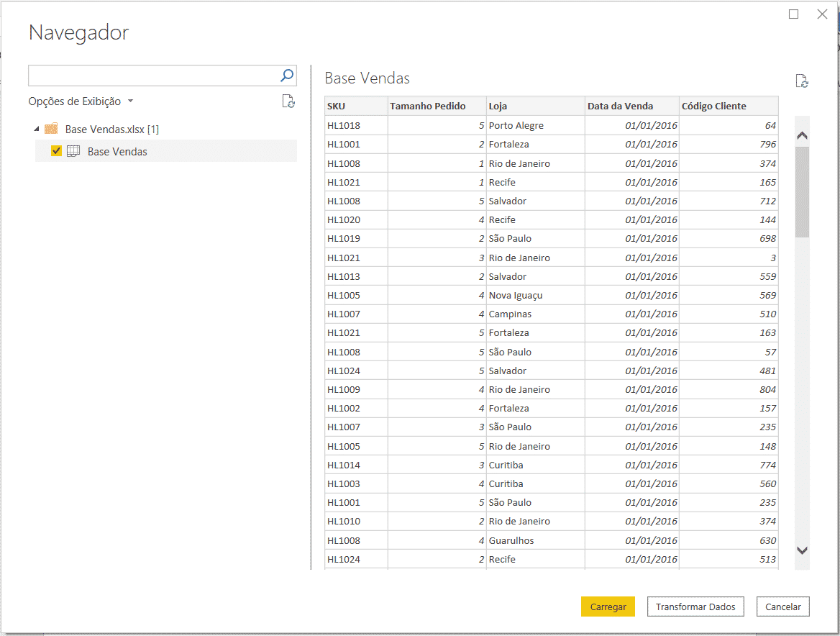Image resolution: width=840 pixels, height=636 pixels.
Task: Refresh the navigator list beside Opções de Exibição
Action: (288, 101)
